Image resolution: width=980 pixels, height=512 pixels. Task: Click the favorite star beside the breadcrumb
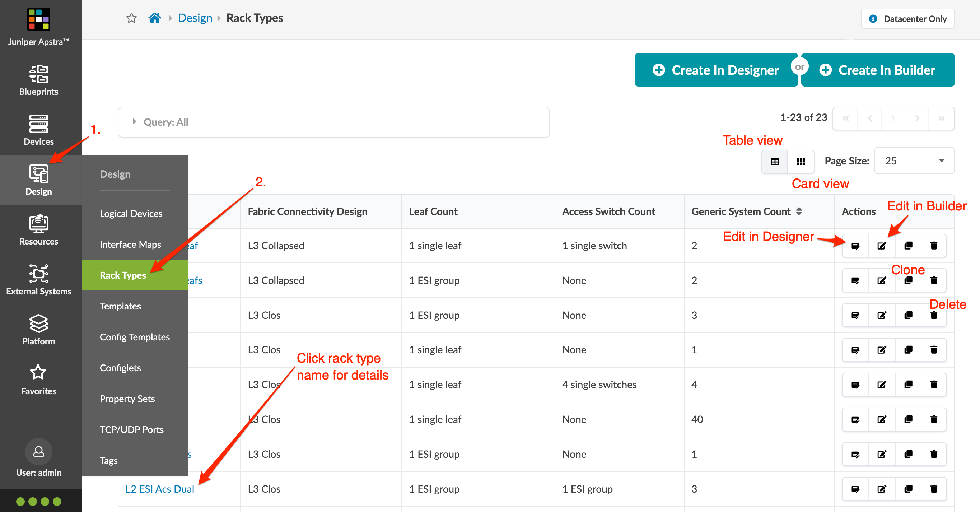click(131, 18)
